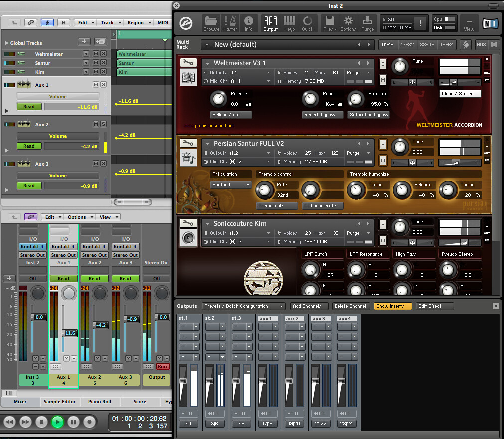Switch to the Piano Roll tab
The width and height of the screenshot is (504, 439).
pos(100,401)
